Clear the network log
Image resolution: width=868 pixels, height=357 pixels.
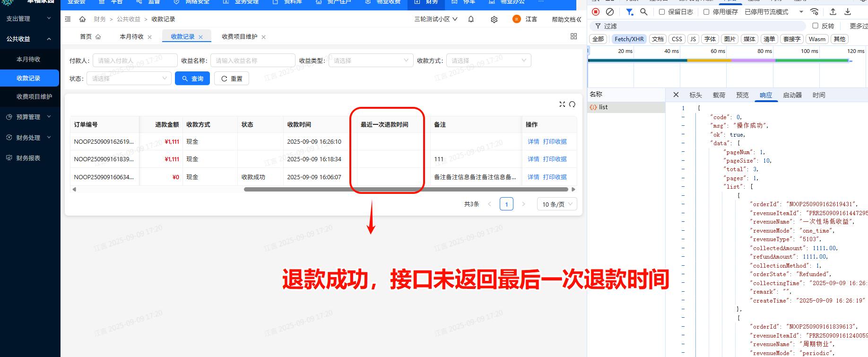tap(610, 12)
